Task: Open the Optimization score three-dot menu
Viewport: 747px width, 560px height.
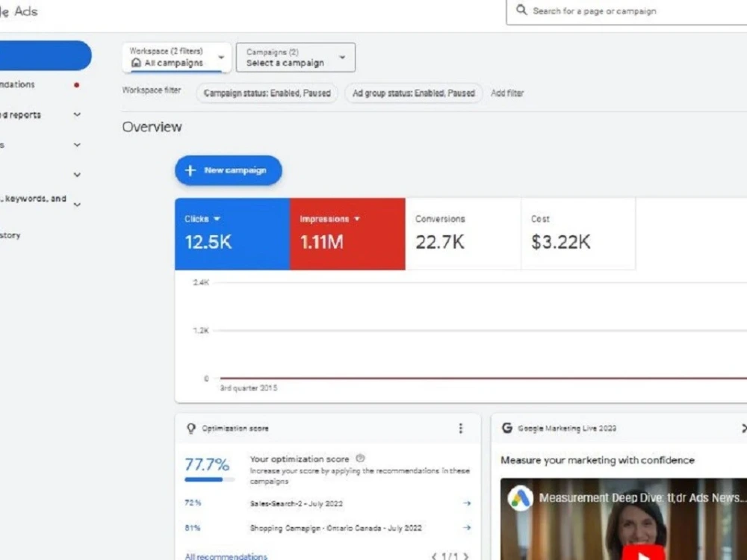Action: pos(461,428)
